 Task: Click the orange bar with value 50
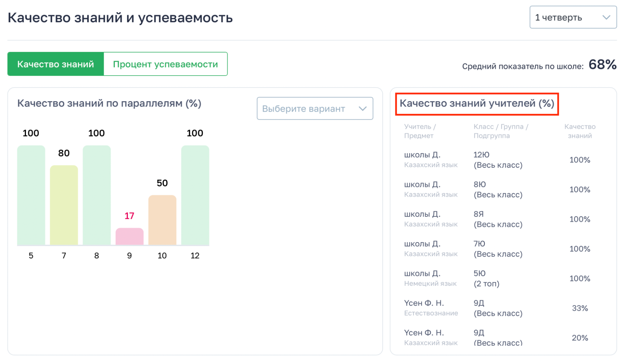coord(162,220)
